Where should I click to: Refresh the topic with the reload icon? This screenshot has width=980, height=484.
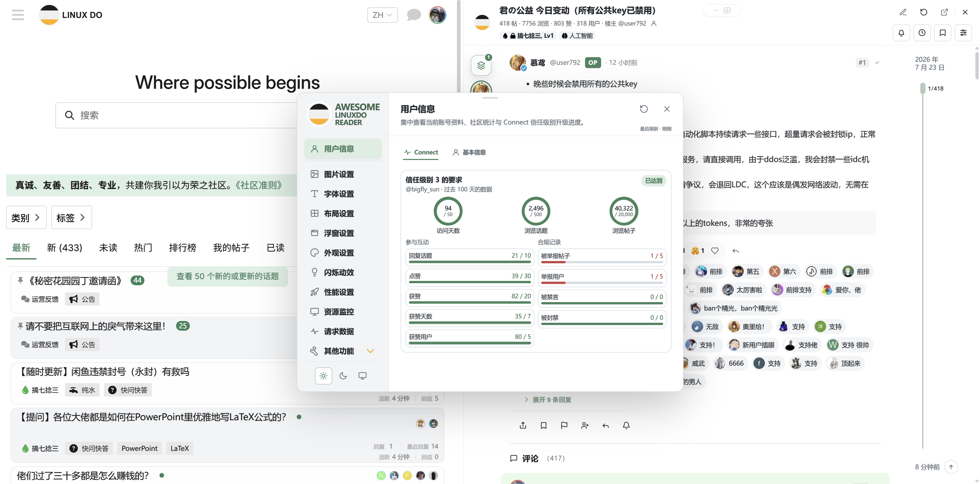coord(923,12)
